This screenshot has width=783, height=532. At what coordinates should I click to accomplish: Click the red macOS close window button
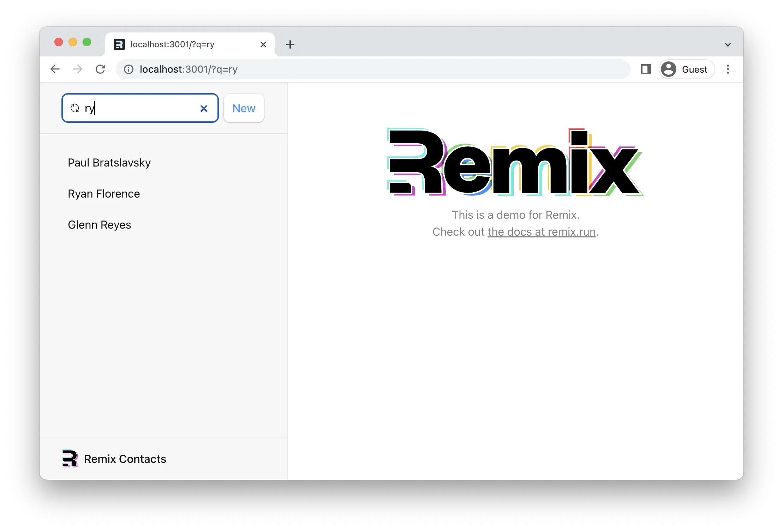(x=59, y=42)
